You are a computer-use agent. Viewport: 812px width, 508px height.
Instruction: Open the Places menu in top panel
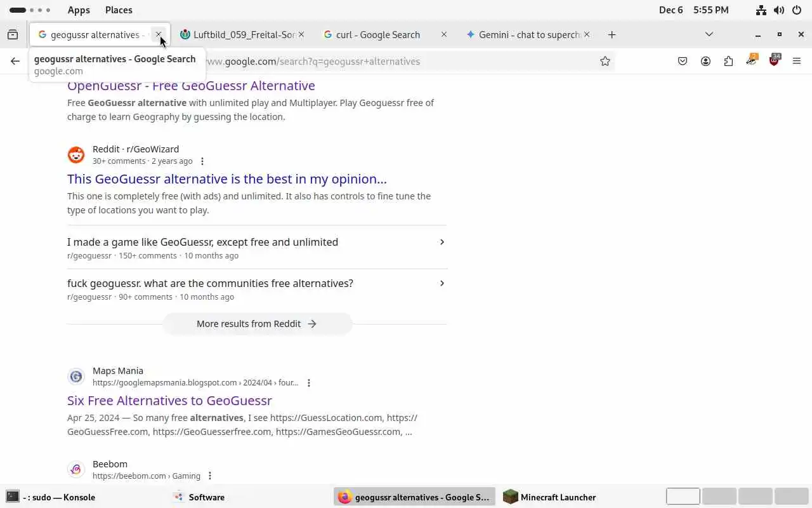click(119, 10)
